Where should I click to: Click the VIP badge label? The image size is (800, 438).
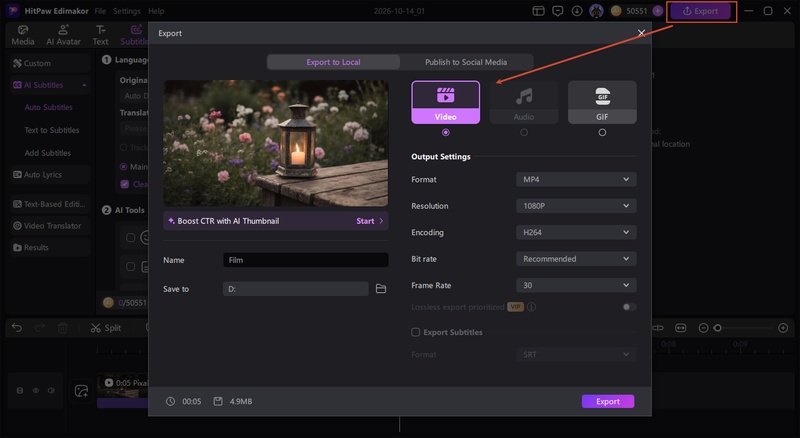[515, 307]
